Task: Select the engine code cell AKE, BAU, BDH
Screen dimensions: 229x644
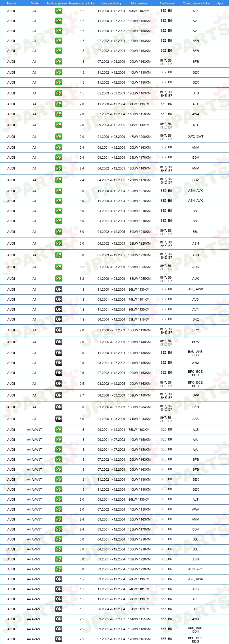Action: pyautogui.click(x=196, y=630)
